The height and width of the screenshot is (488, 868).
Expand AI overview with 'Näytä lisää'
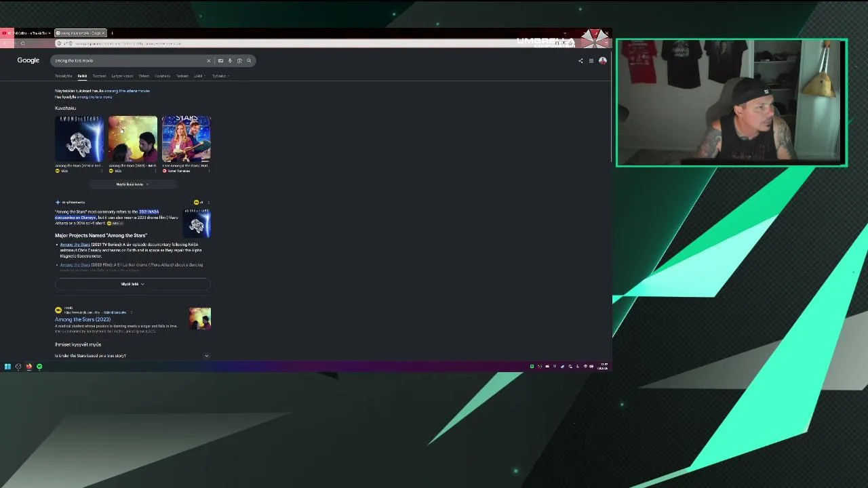(x=133, y=284)
